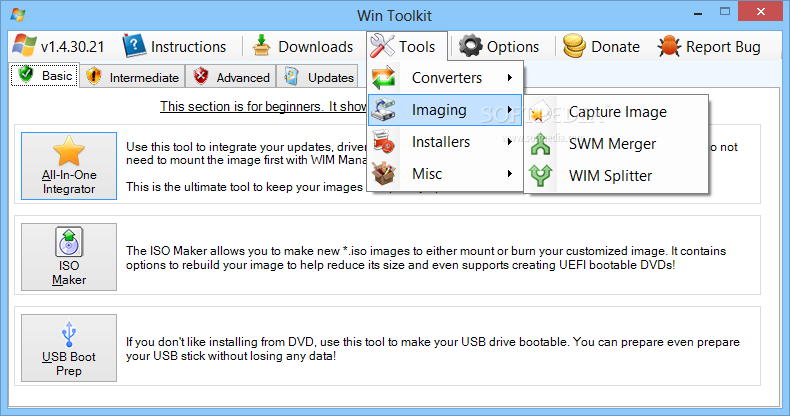Screen dimensions: 790x416
Task: Switch to the Basic tab
Action: [x=45, y=75]
